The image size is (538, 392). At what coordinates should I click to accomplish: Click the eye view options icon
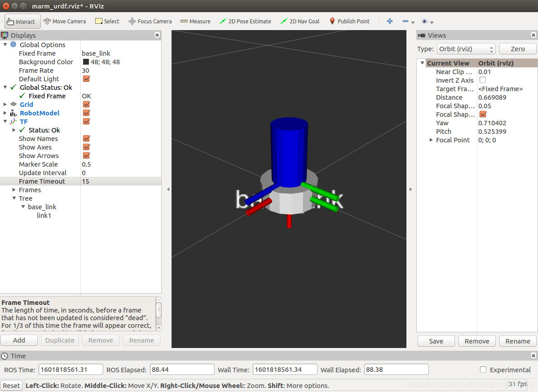[x=424, y=21]
